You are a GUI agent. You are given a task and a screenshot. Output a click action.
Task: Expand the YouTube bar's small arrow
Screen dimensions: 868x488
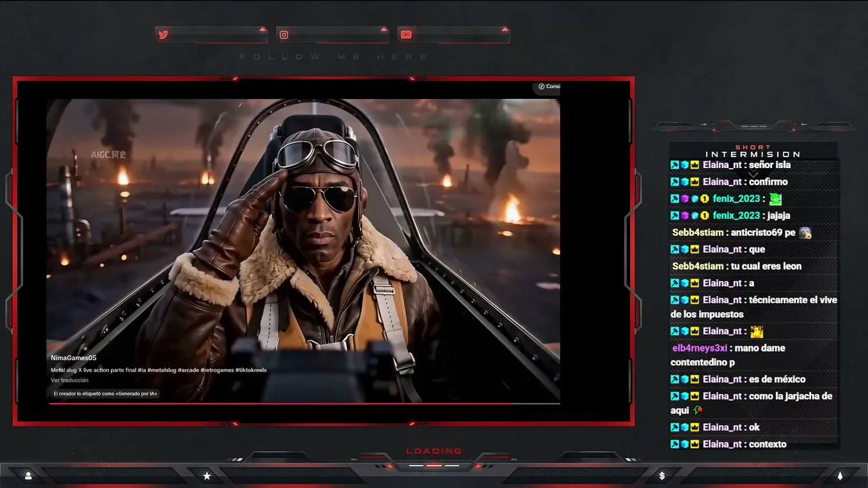505,29
